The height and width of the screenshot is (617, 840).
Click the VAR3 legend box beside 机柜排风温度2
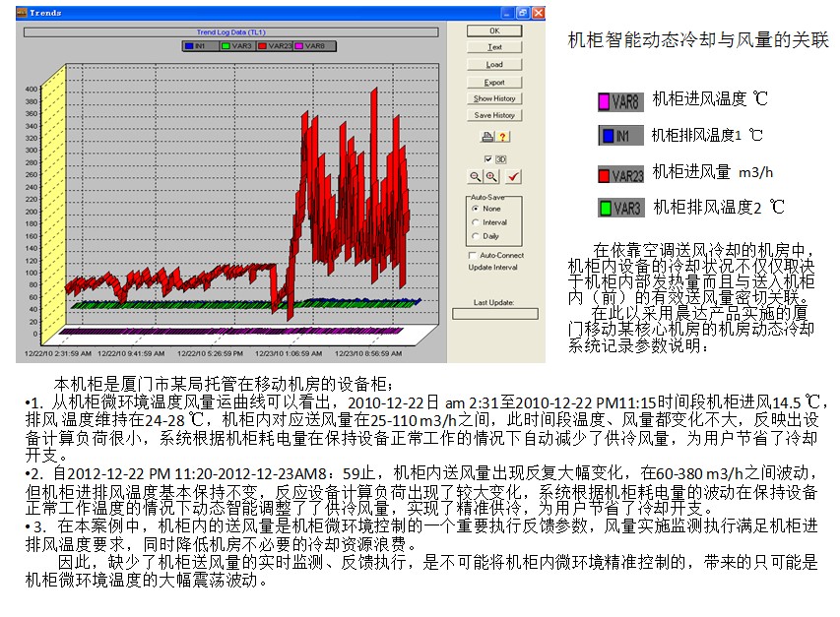pyautogui.click(x=620, y=208)
